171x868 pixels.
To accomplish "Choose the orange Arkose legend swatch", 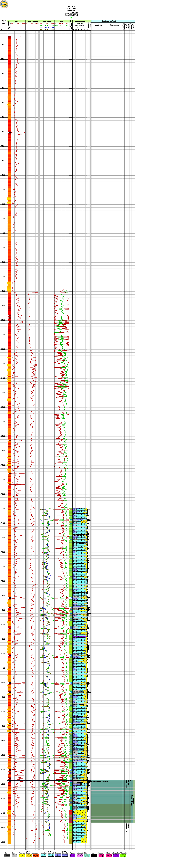I will (x=36, y=856).
